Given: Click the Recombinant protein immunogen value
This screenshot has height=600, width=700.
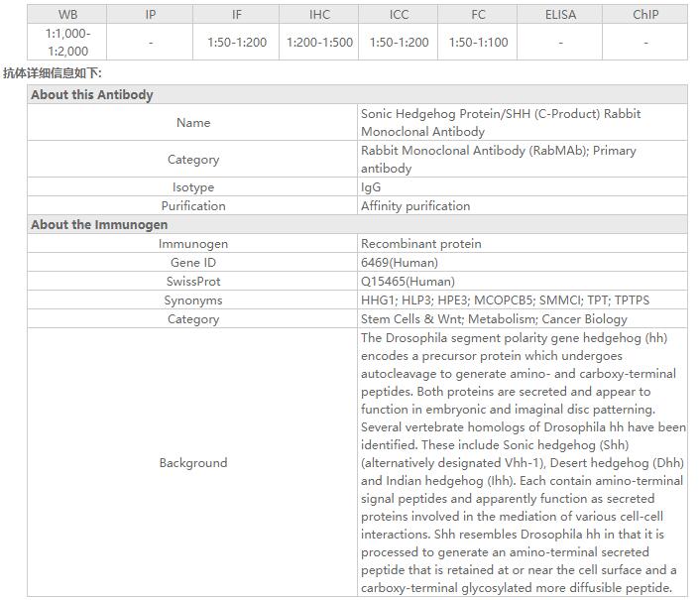Looking at the screenshot, I should [x=421, y=244].
